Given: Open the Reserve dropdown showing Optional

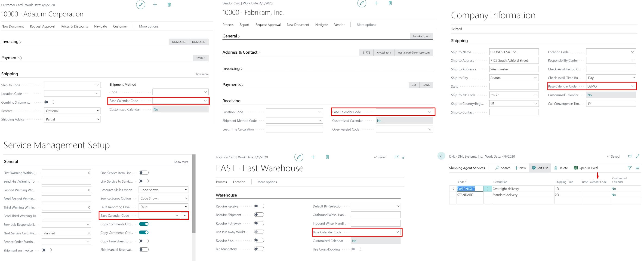Looking at the screenshot, I should click(x=72, y=111).
